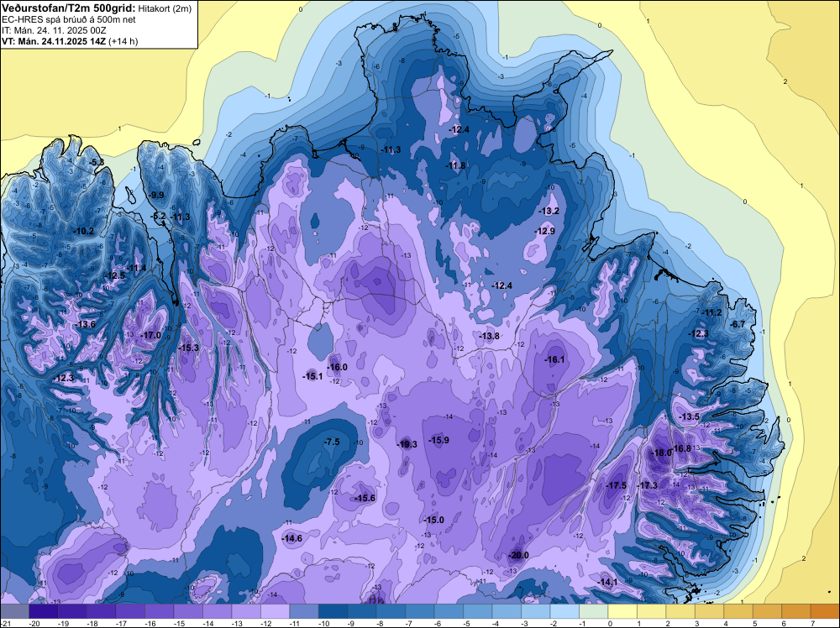
Task: Click the -14.1 temperature label
Action: tap(607, 583)
